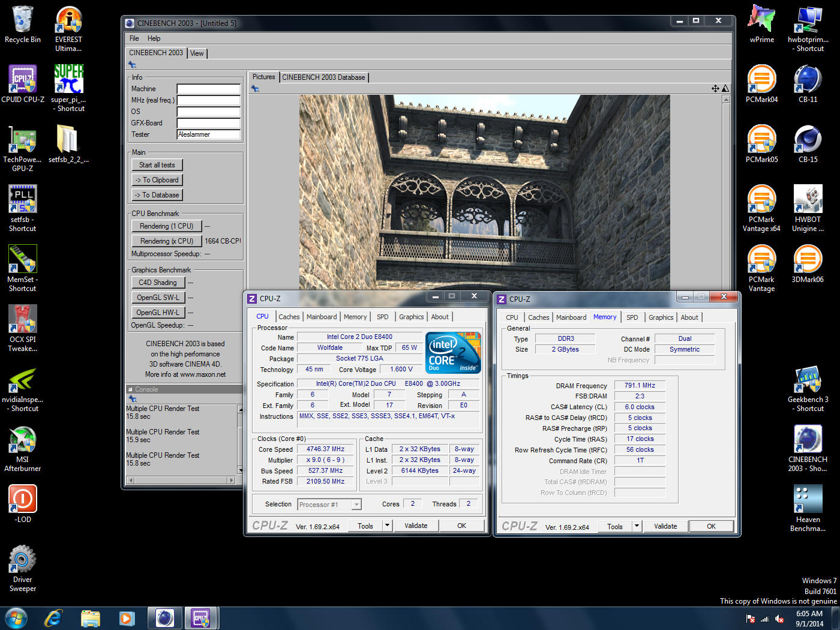This screenshot has width=840, height=630.
Task: Launch HWBOT Unigine desktop icon
Action: (808, 208)
